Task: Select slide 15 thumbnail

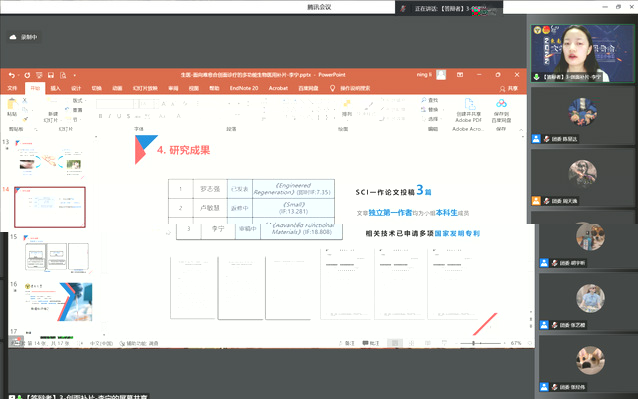Action: 57,254
